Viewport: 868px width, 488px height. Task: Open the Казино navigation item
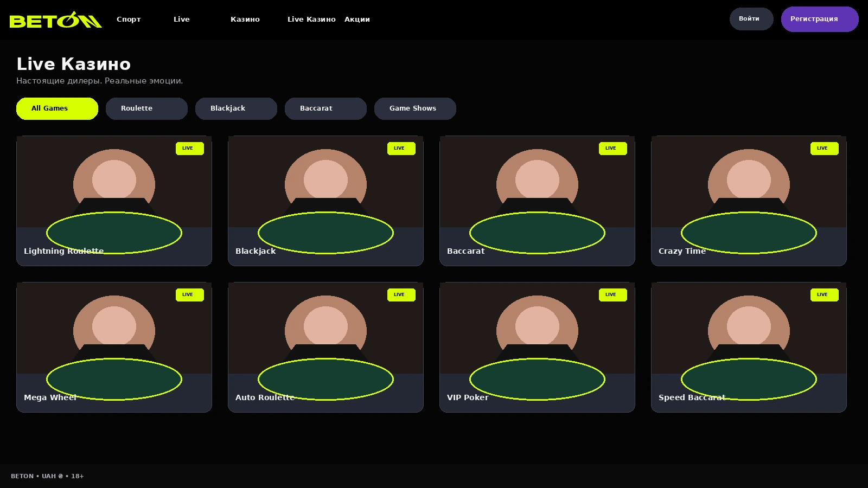(245, 20)
